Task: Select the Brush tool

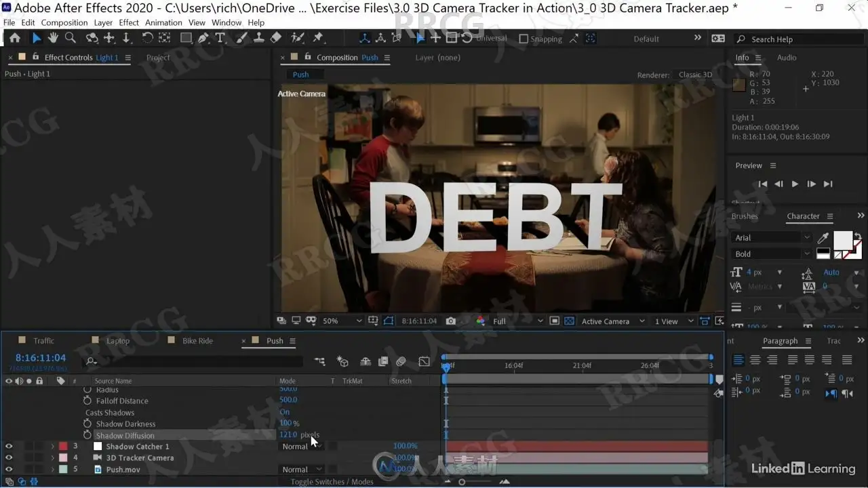Action: pyautogui.click(x=241, y=39)
